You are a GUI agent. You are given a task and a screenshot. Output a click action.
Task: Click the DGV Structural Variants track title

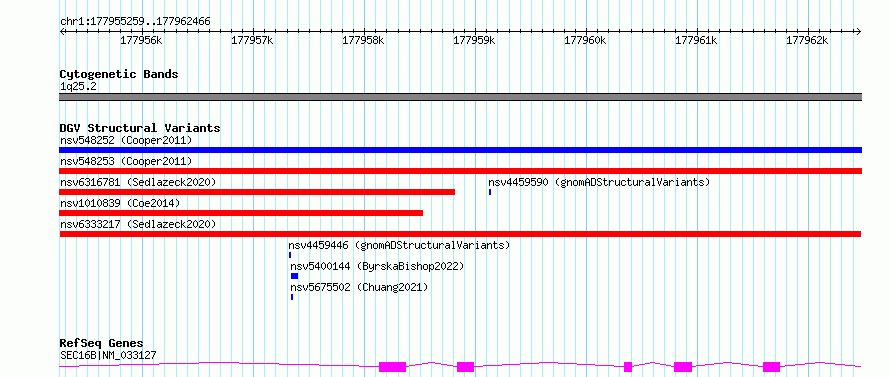140,128
